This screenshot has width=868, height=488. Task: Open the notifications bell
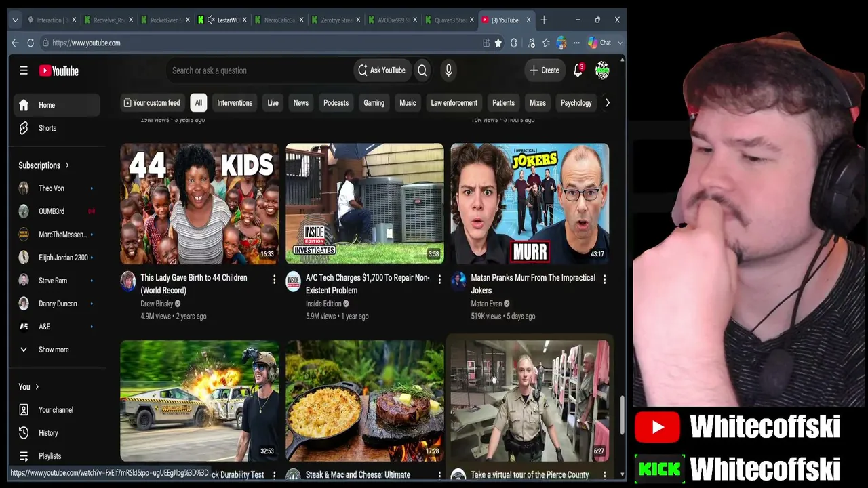(x=578, y=70)
